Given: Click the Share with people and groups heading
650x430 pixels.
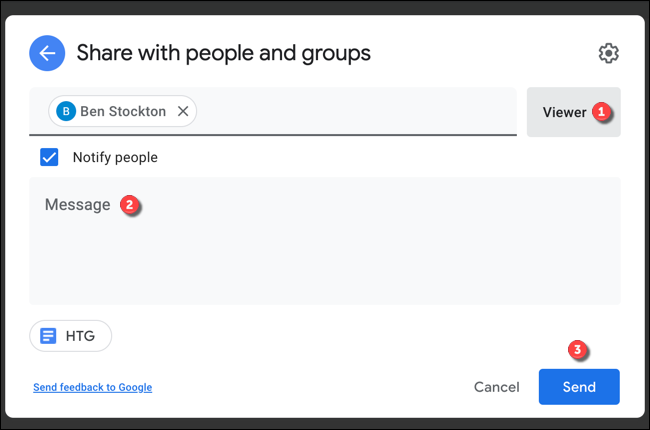Looking at the screenshot, I should pyautogui.click(x=223, y=53).
